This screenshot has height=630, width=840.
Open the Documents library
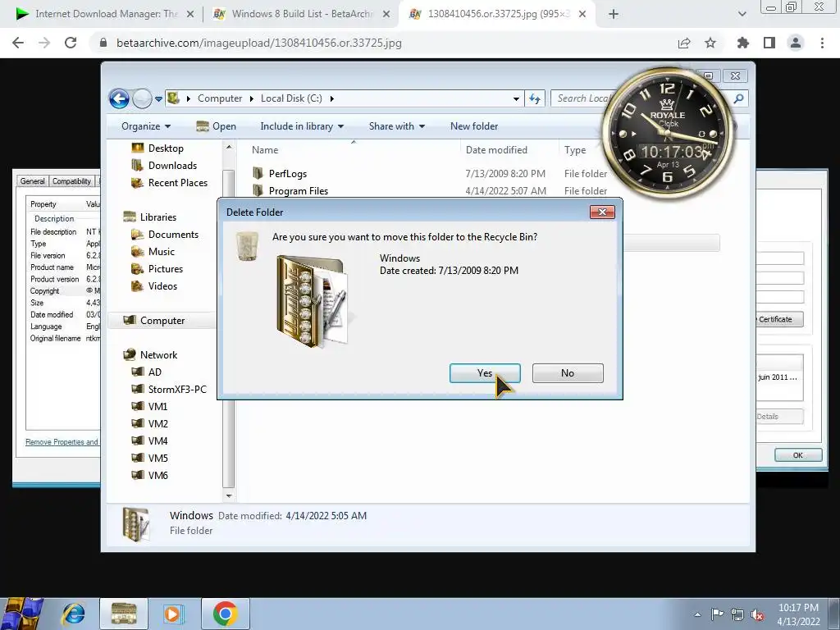(173, 234)
